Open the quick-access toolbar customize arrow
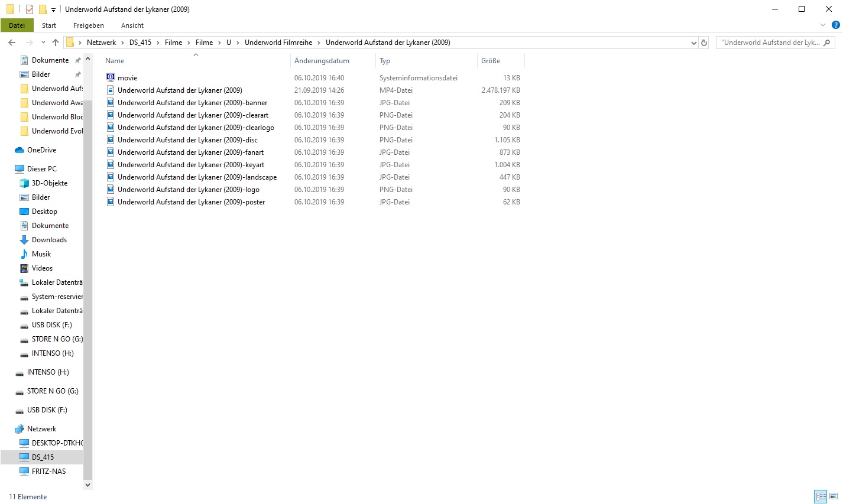 pos(53,9)
